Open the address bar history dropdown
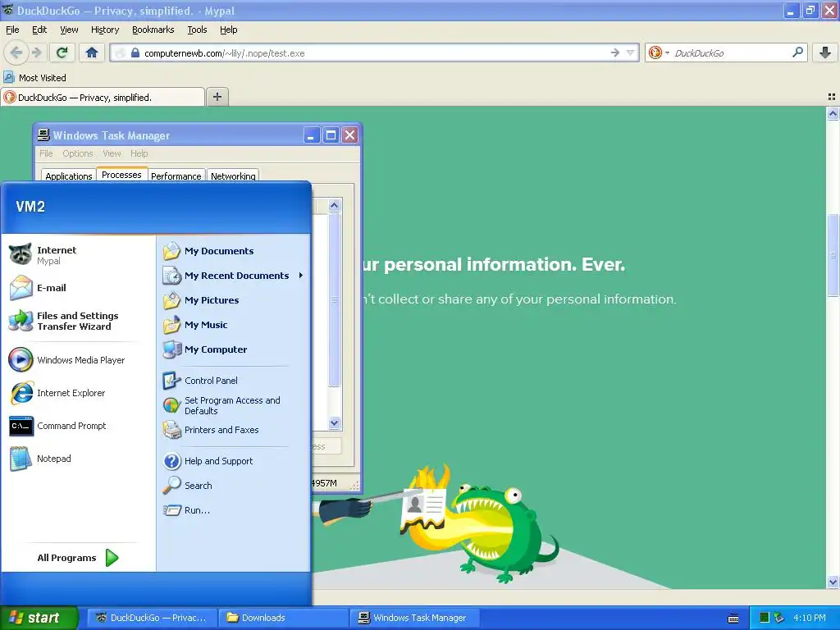This screenshot has width=840, height=630. [631, 52]
